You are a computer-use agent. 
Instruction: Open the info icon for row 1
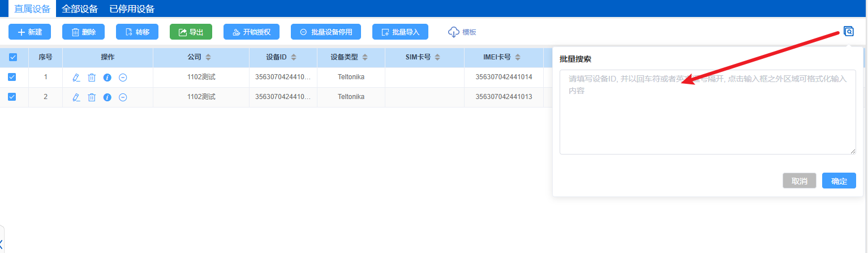107,78
